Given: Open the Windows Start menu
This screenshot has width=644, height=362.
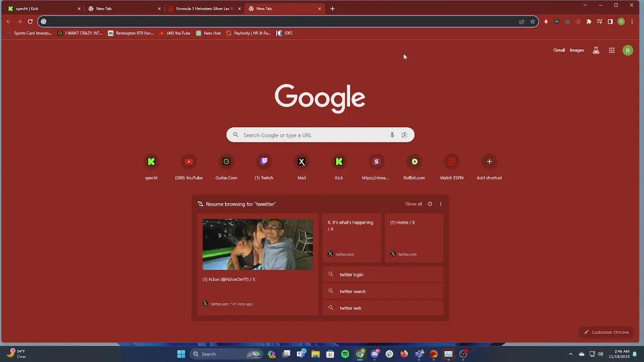Looking at the screenshot, I should click(181, 354).
